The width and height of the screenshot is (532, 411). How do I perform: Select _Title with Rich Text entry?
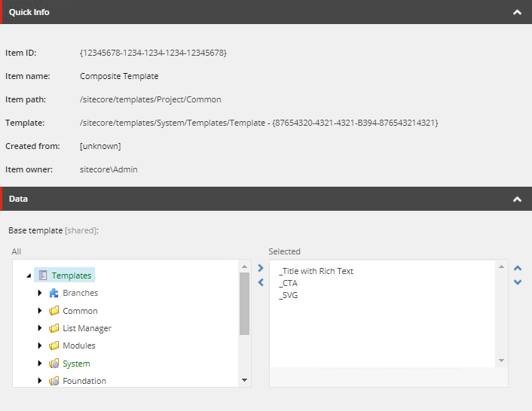(316, 271)
